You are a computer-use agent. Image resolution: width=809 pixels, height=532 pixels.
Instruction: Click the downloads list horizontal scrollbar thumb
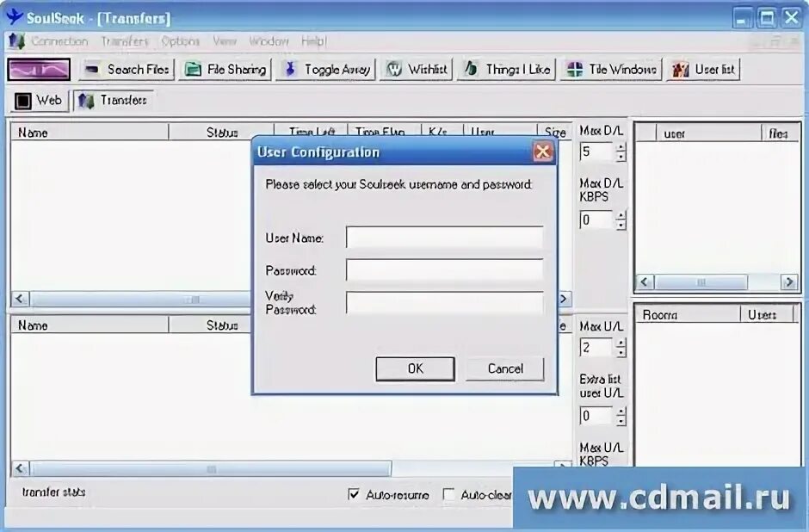141,299
